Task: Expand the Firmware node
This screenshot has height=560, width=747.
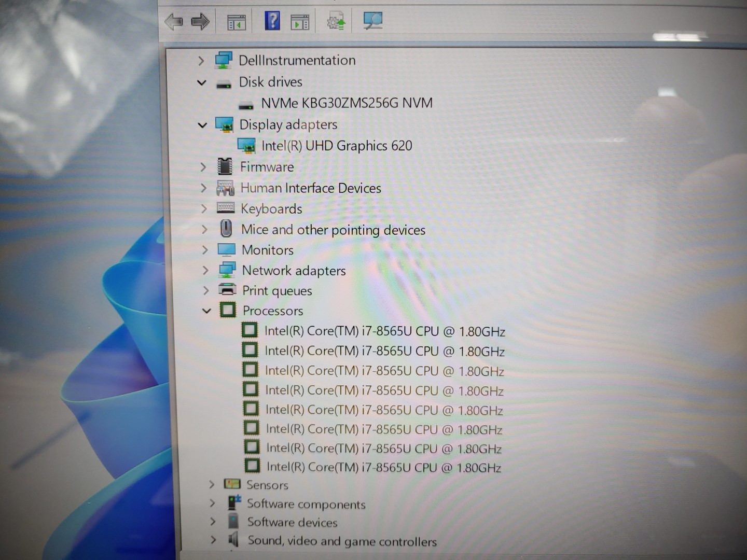Action: coord(203,167)
